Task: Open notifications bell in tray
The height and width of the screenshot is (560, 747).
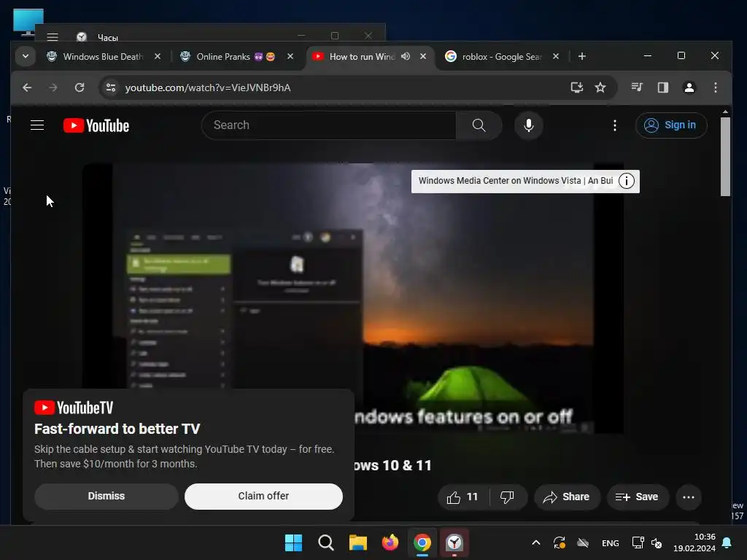Action: tap(727, 542)
